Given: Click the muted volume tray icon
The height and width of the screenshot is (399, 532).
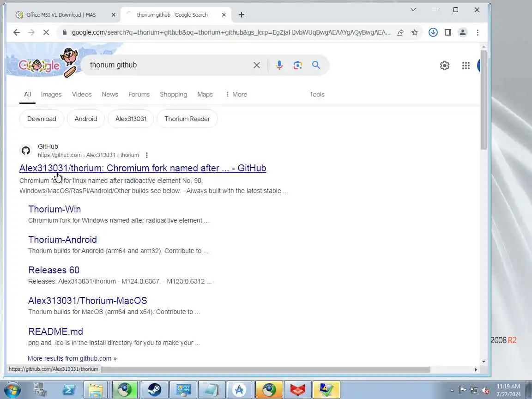Looking at the screenshot, I should (x=486, y=391).
